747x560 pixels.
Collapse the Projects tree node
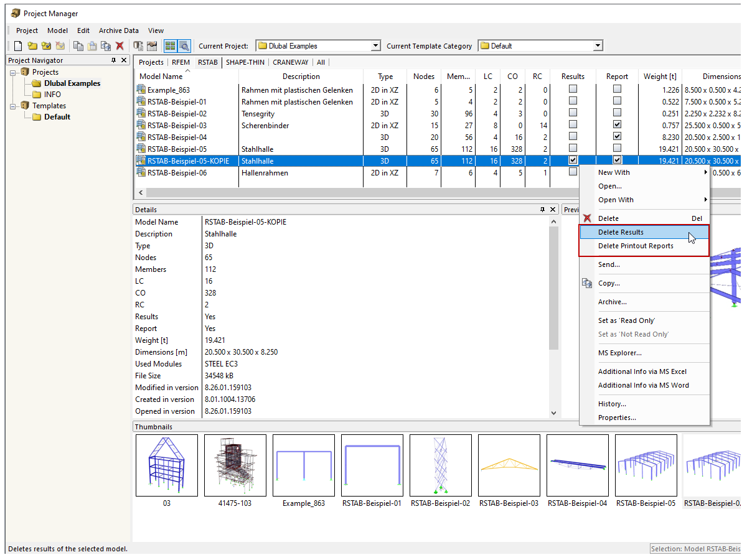point(13,72)
